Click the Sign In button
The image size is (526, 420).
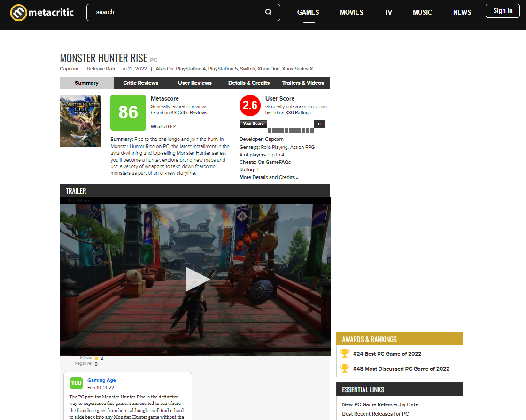pos(503,11)
